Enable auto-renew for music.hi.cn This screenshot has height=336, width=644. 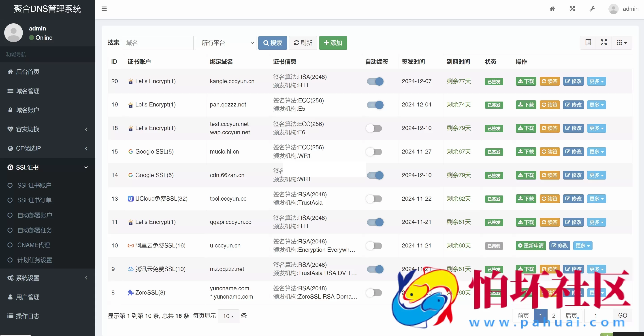374,152
